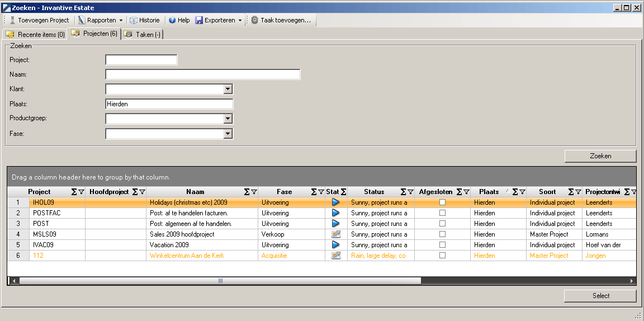Click the 'Vacation 2009' name cell

coord(202,245)
